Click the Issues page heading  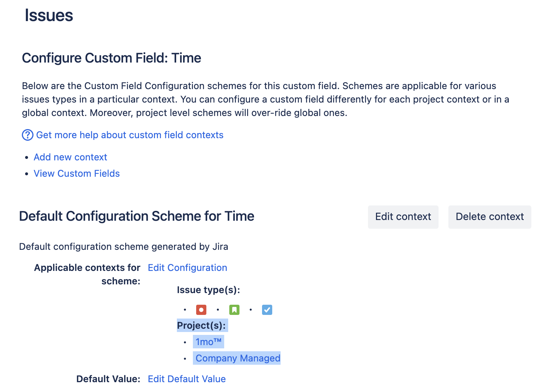49,16
